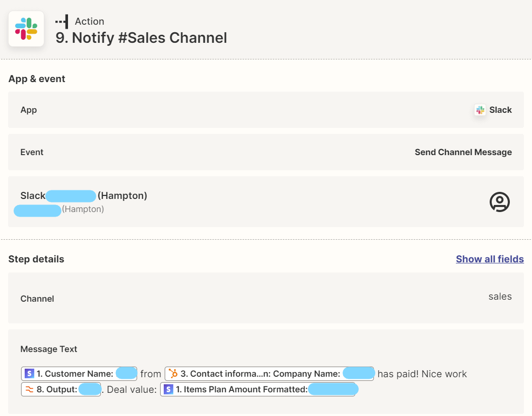
Task: Select the Company Name data pill text
Action: (260, 374)
